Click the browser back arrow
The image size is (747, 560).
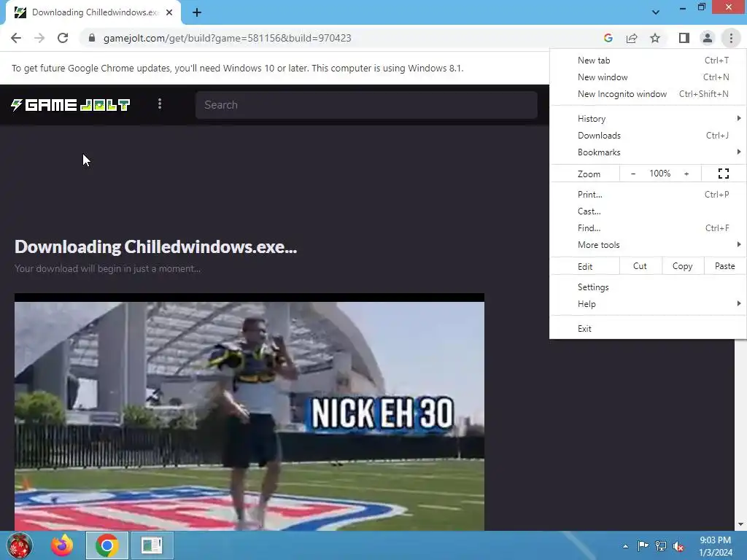click(16, 38)
